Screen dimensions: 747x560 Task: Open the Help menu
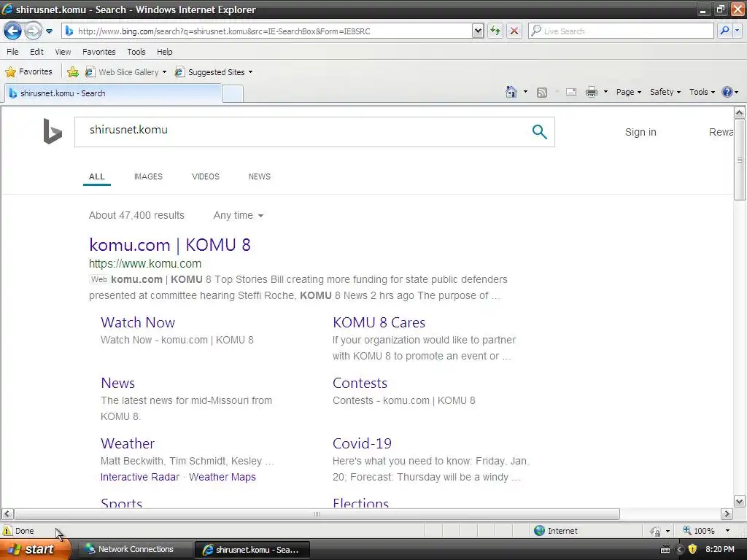[x=165, y=52]
